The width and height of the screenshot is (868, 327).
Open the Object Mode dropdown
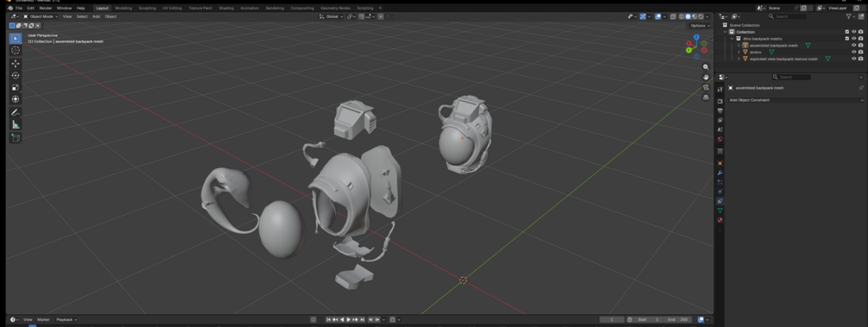(41, 16)
